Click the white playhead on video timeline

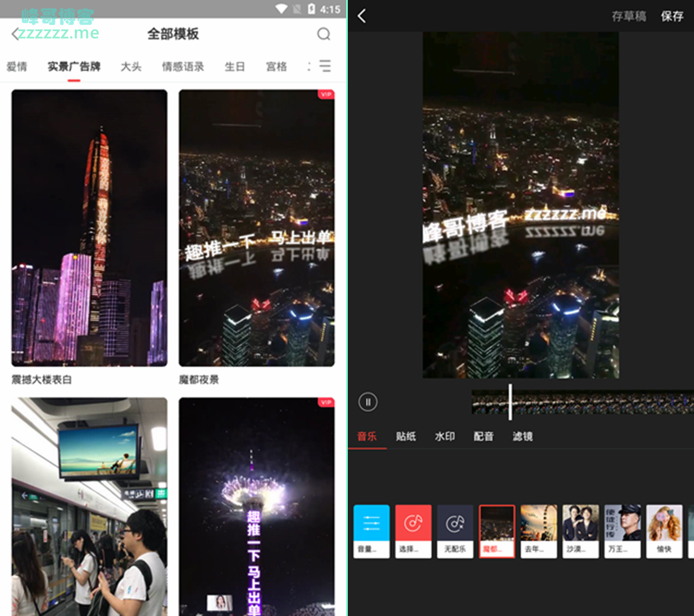[x=510, y=402]
